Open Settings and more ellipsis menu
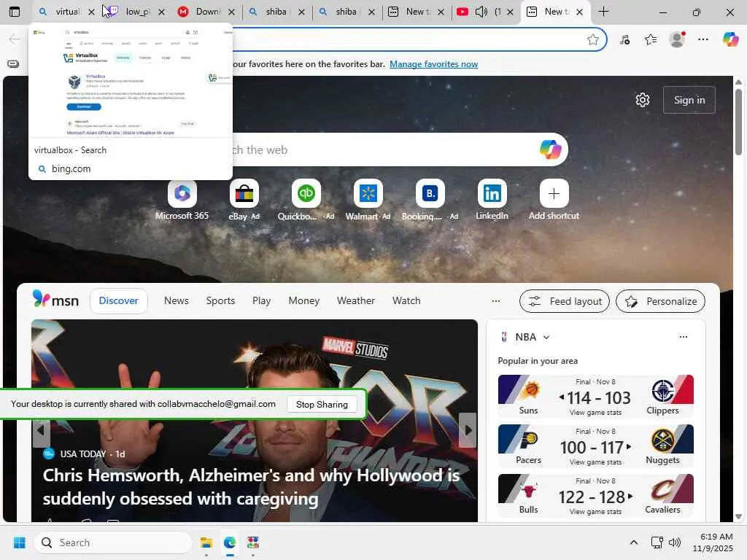The height and width of the screenshot is (560, 747). tap(703, 39)
